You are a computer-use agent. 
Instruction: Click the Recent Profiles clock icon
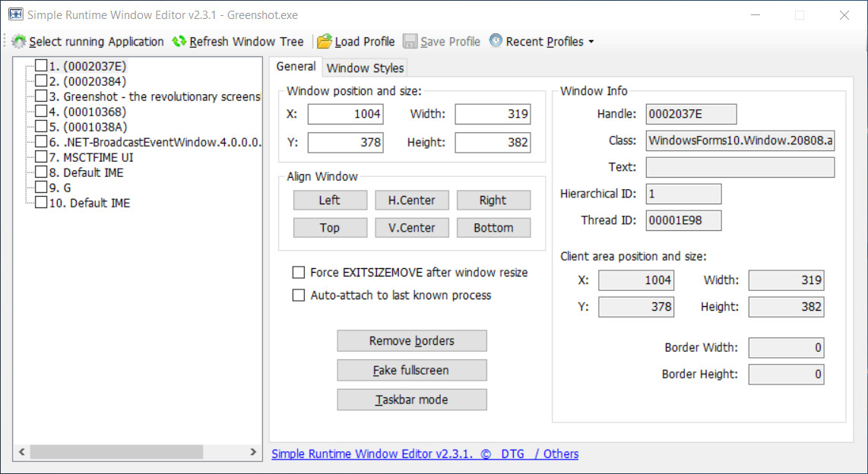pos(496,40)
